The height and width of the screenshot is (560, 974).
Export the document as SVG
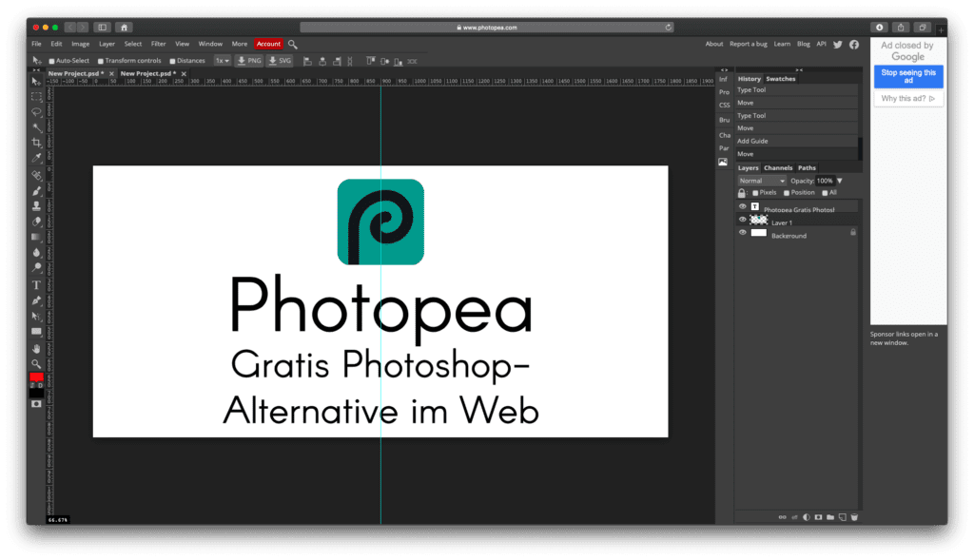(x=282, y=60)
